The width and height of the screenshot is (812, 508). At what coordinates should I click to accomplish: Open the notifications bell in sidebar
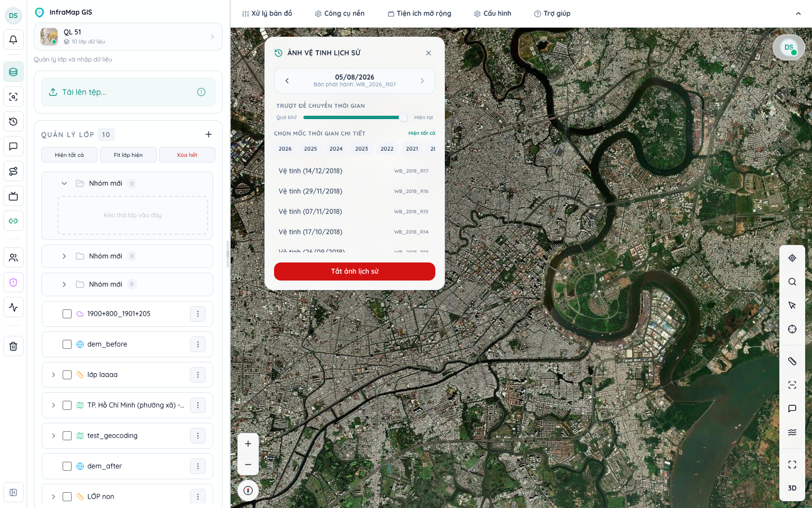click(x=14, y=40)
